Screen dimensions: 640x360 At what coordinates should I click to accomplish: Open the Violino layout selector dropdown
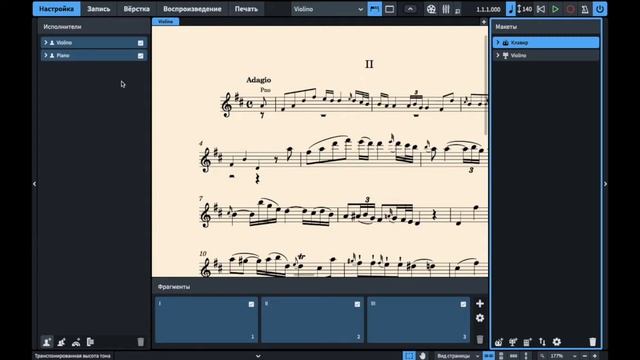[329, 9]
